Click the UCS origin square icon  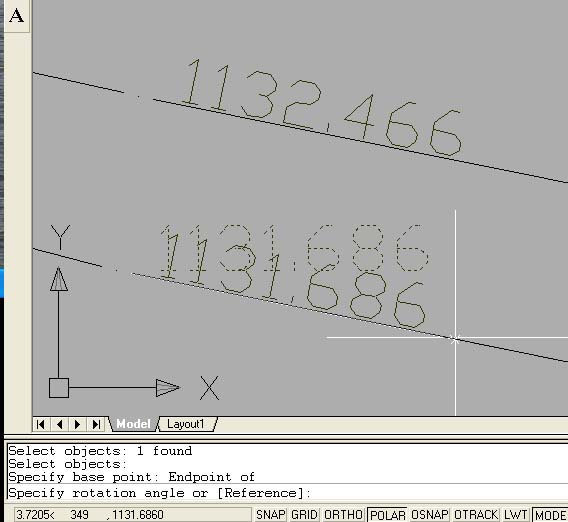[x=59, y=388]
